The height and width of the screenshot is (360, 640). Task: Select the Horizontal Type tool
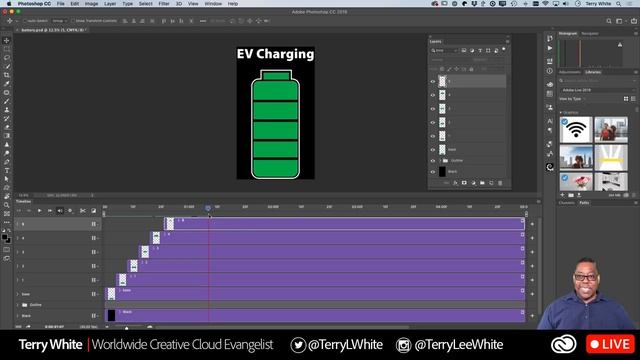(x=7, y=171)
